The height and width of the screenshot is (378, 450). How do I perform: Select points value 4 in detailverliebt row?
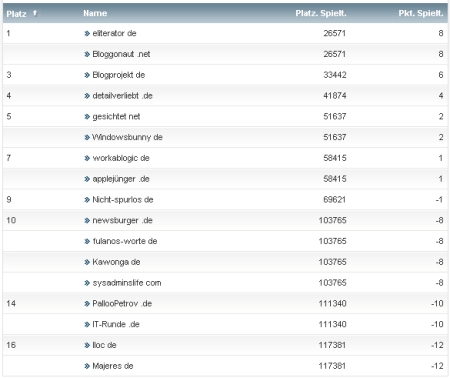tap(441, 96)
